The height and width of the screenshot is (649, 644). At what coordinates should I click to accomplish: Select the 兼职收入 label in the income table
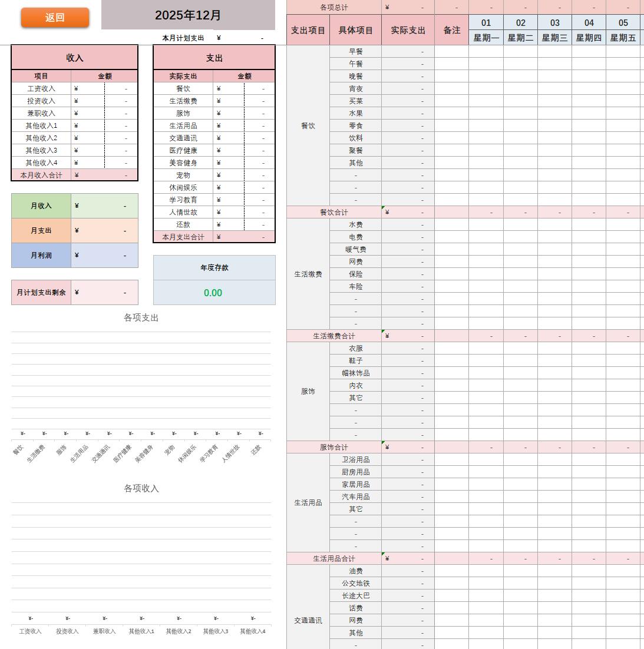click(x=41, y=113)
